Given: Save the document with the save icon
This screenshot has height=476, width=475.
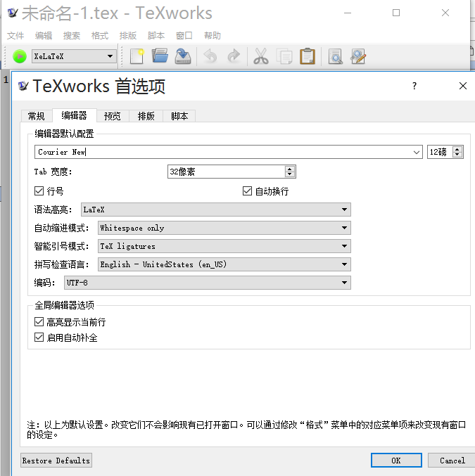Looking at the screenshot, I should 183,56.
